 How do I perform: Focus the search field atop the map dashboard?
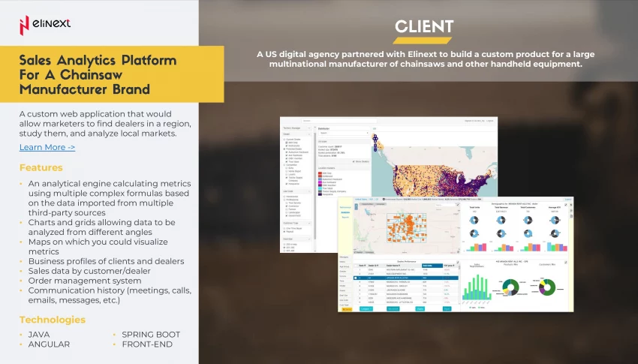[339, 121]
